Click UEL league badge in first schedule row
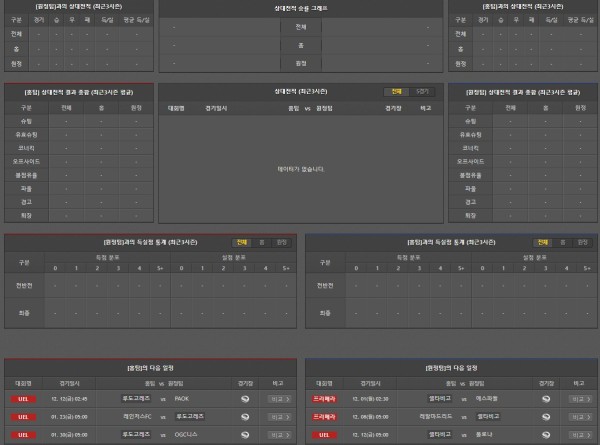This screenshot has height=445, width=600. tap(23, 398)
